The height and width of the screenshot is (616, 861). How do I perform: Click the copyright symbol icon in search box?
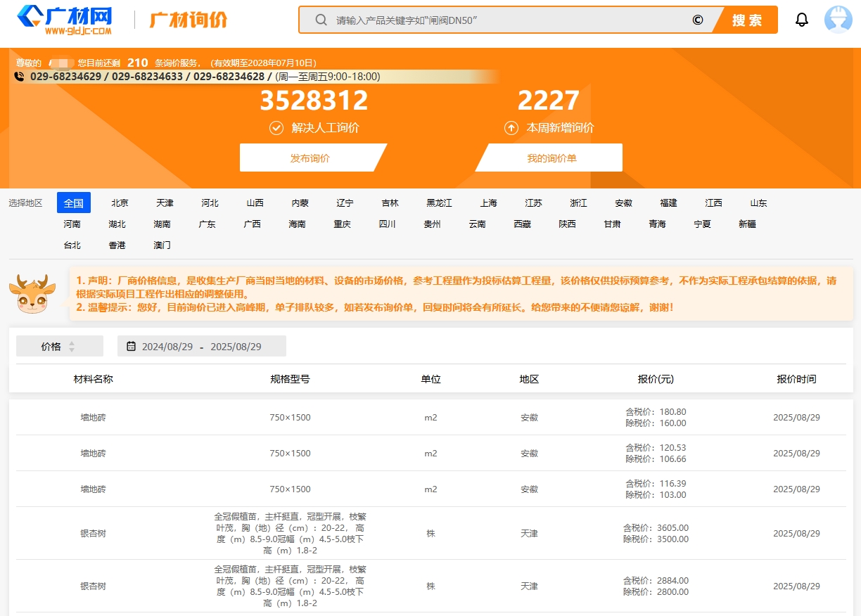(x=697, y=20)
